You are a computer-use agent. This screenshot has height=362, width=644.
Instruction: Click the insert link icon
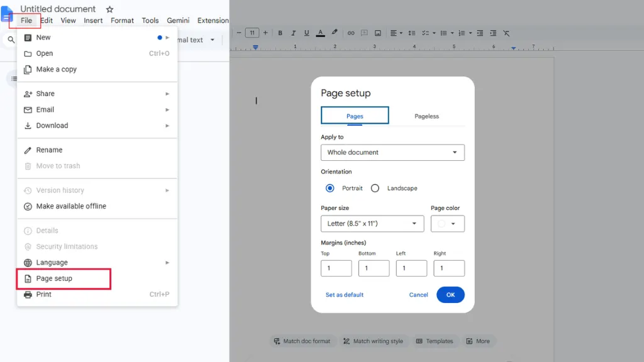[351, 33]
